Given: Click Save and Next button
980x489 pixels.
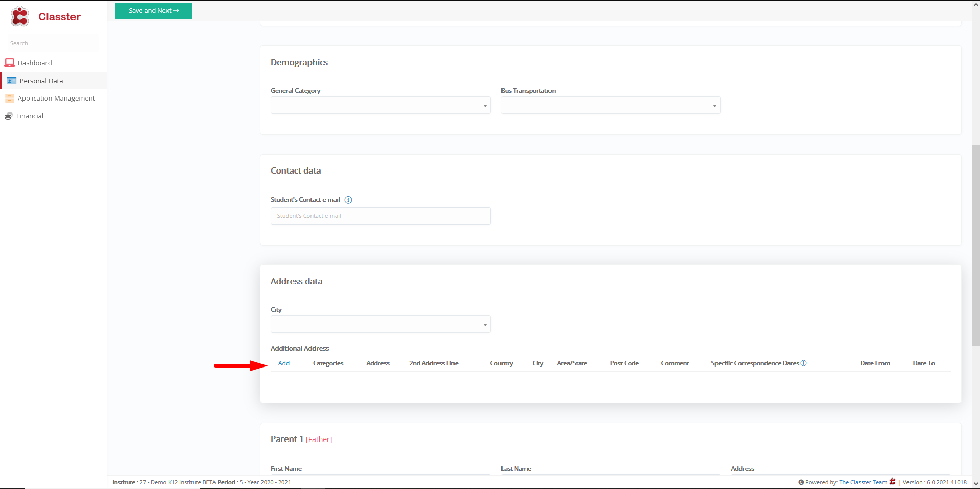Looking at the screenshot, I should click(154, 11).
